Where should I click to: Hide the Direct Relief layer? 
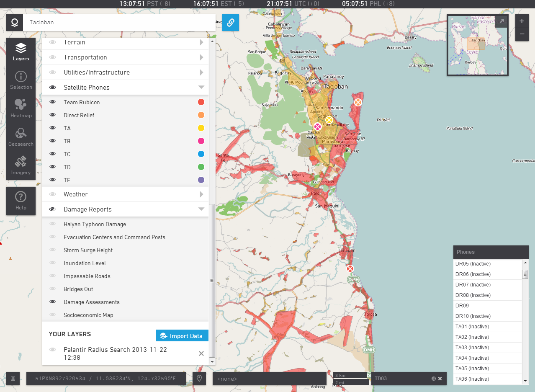[53, 115]
